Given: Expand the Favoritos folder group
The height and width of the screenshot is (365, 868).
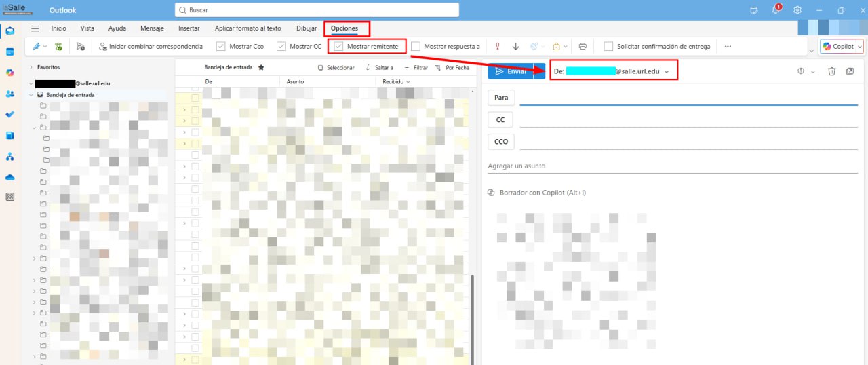Looking at the screenshot, I should (31, 68).
